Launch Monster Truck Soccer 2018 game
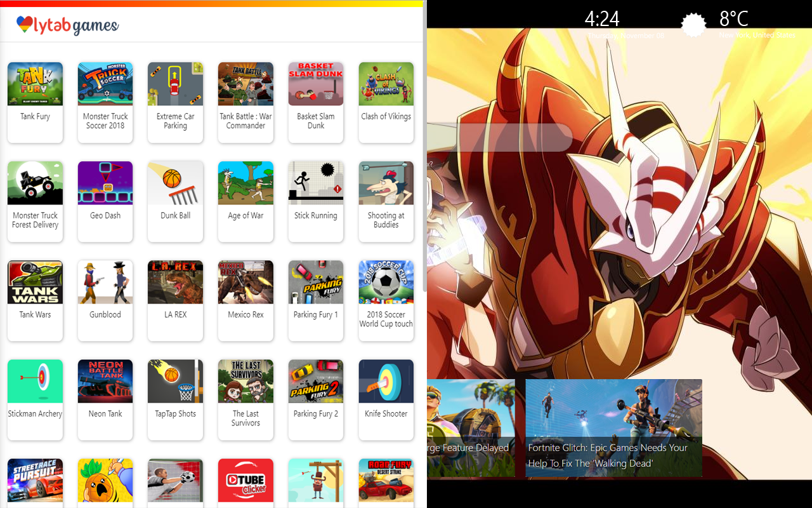Image resolution: width=812 pixels, height=508 pixels. click(x=105, y=84)
